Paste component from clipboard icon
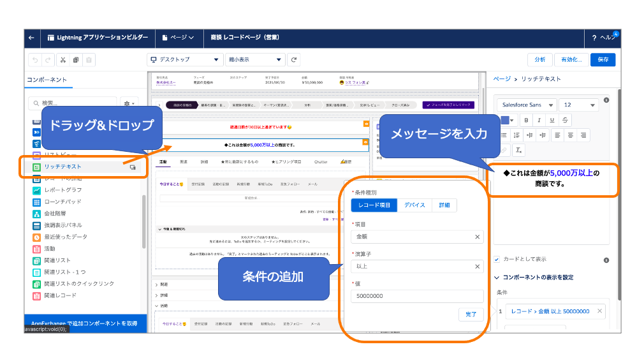This screenshot has width=644, height=363. [x=89, y=60]
